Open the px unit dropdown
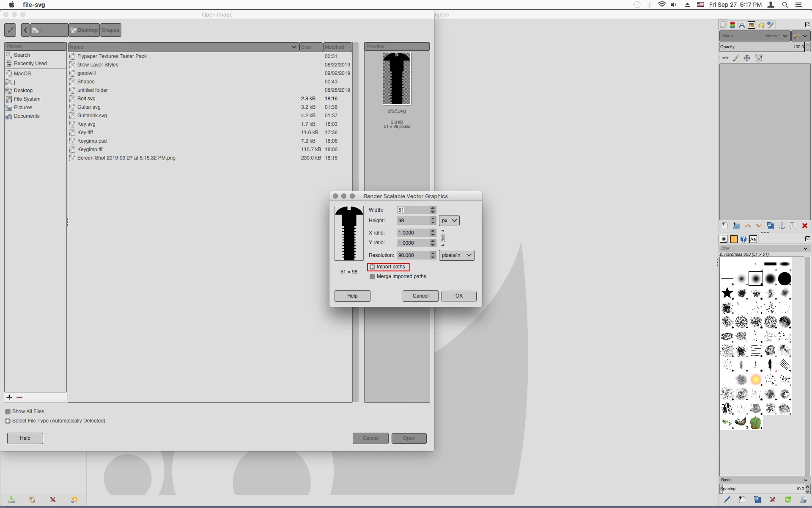This screenshot has height=508, width=812. [449, 221]
